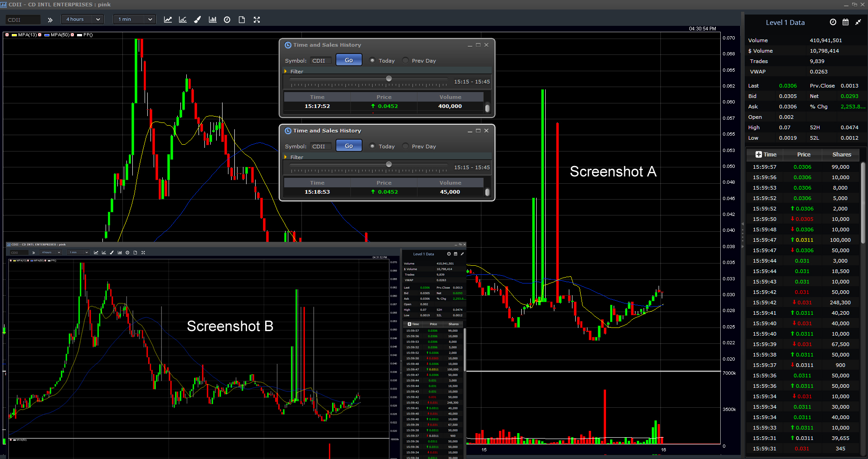Viewport: 868px width, 459px height.
Task: Click Price header in upper Time and Sales
Action: (x=384, y=97)
